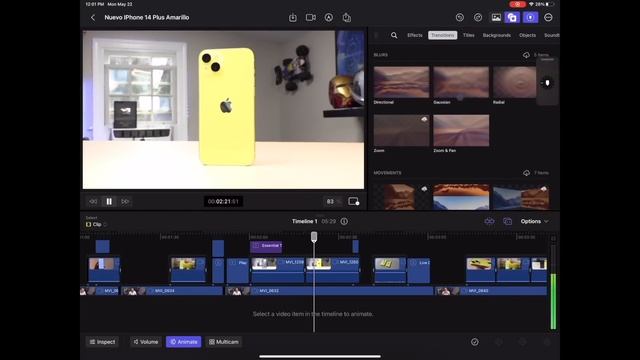This screenshot has width=640, height=360.
Task: Select the MVI_0634 clip in the timeline
Action: [x=172, y=291]
